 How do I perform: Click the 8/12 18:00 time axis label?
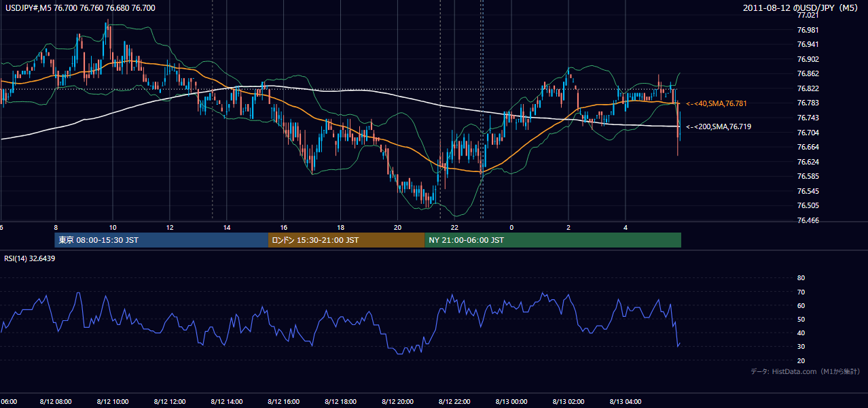(x=341, y=402)
